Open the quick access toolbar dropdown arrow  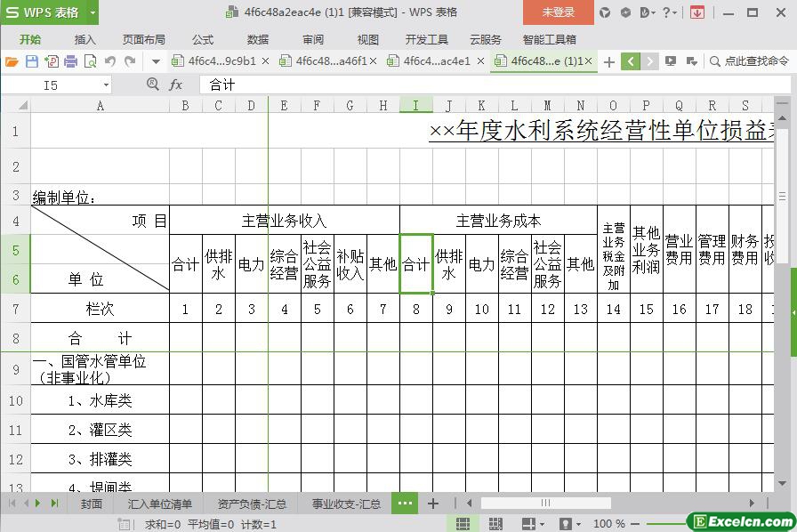156,62
